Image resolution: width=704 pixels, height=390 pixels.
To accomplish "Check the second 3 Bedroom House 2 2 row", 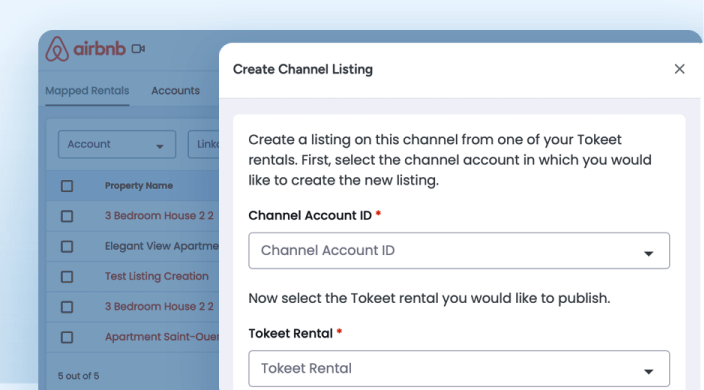I will tap(67, 307).
